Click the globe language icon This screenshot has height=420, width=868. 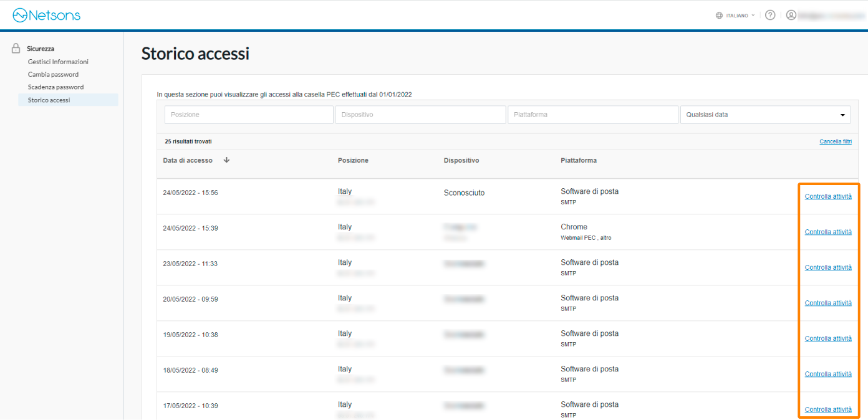719,16
